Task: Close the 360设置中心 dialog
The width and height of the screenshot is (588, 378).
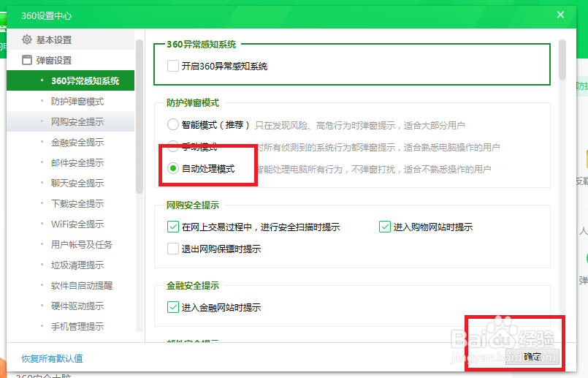Action: (x=560, y=15)
